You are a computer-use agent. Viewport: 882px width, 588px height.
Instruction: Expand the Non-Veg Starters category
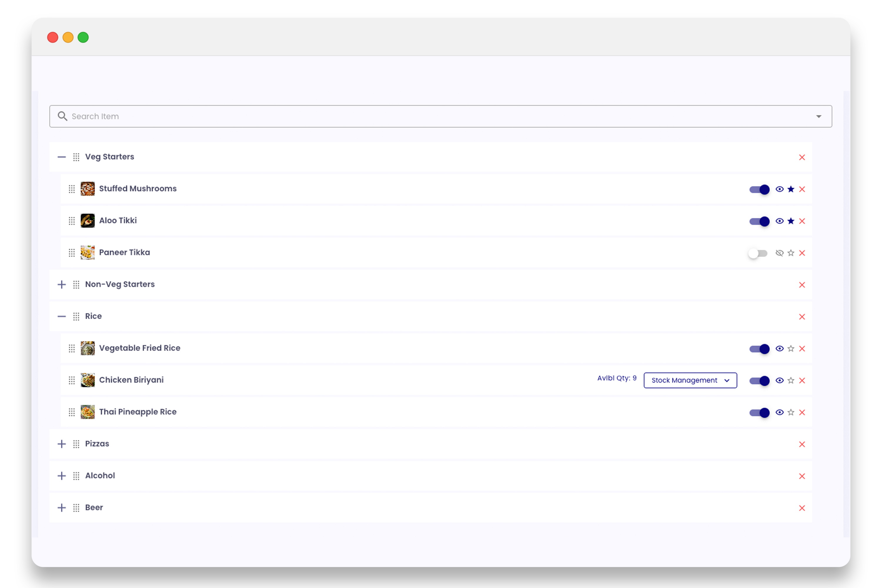pos(61,285)
